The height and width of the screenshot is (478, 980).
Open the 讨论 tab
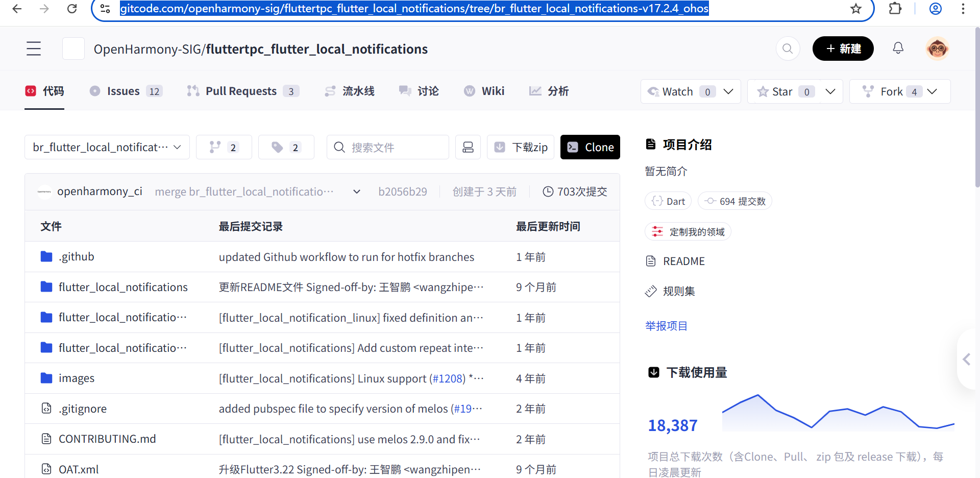[x=419, y=91]
